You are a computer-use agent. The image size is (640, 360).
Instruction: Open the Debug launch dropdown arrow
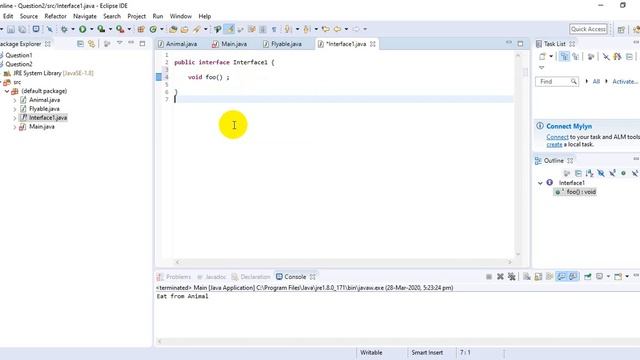coord(73,29)
